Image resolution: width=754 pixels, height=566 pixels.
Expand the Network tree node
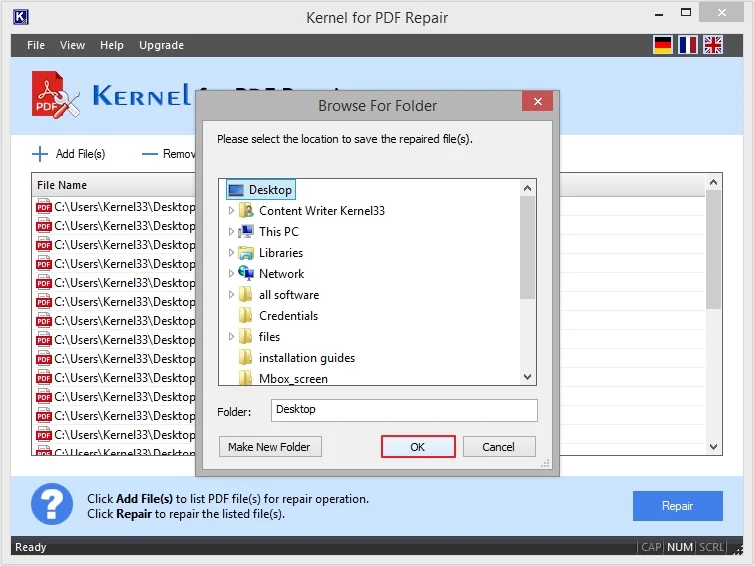pyautogui.click(x=231, y=273)
